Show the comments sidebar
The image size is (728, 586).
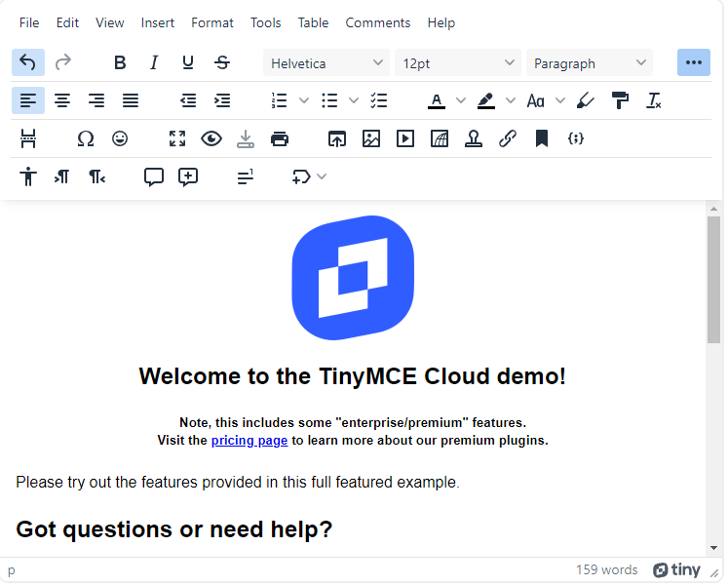click(154, 176)
